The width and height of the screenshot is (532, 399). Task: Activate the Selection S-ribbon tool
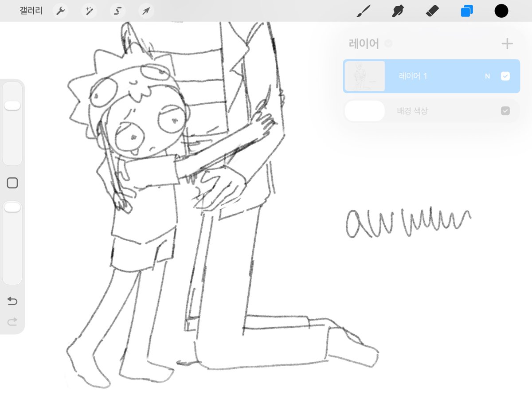117,11
